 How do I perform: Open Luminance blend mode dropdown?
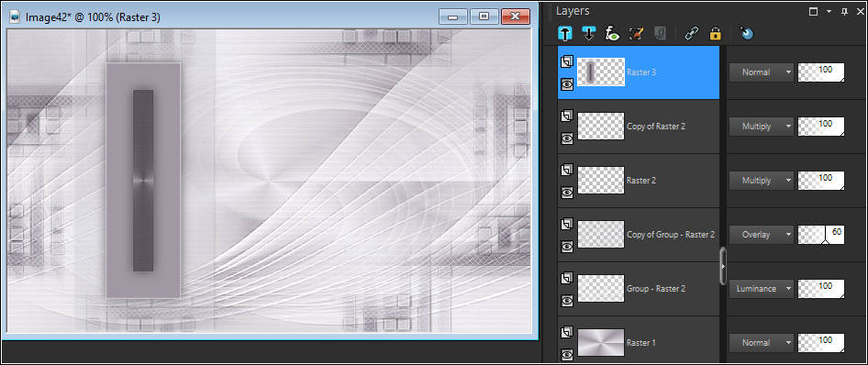click(x=761, y=288)
